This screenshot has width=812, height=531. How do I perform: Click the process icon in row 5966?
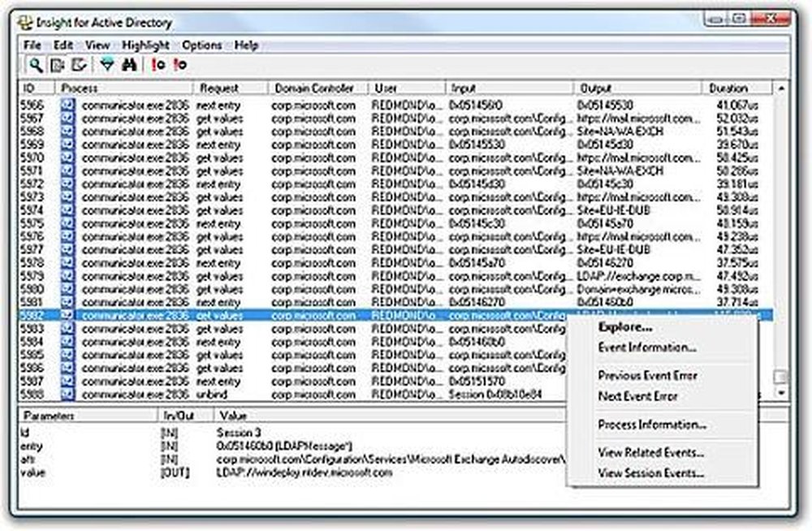pyautogui.click(x=67, y=106)
